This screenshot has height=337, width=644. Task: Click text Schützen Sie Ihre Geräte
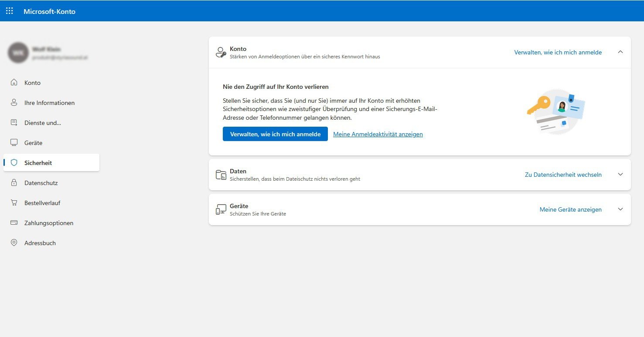click(x=258, y=214)
